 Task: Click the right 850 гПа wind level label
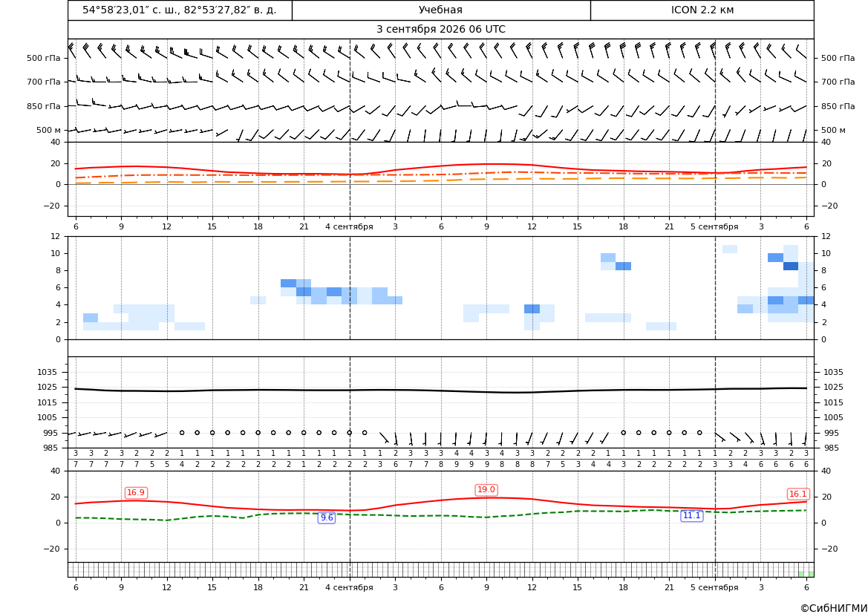point(838,106)
